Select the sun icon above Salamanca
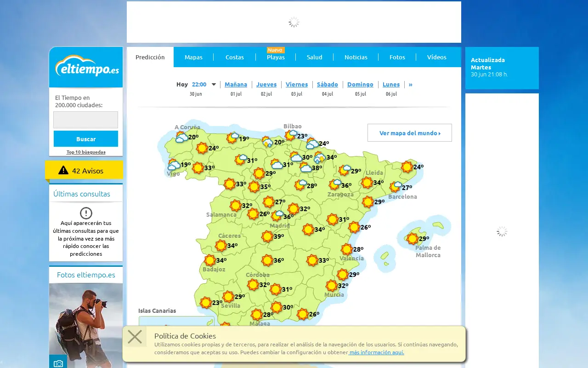The image size is (588, 368). click(x=236, y=206)
